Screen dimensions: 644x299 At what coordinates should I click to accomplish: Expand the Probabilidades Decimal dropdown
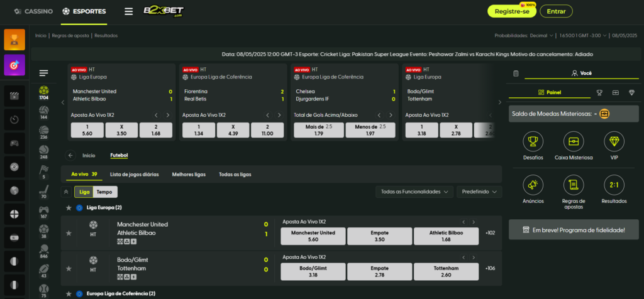coord(524,36)
